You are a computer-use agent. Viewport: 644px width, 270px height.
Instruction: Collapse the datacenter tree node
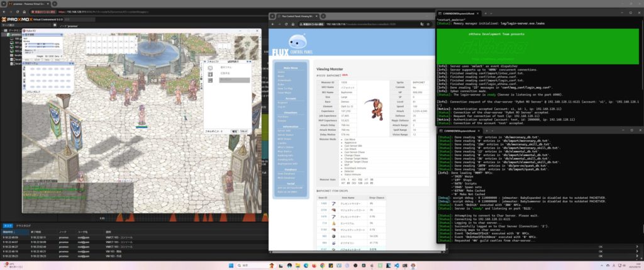coord(3,31)
